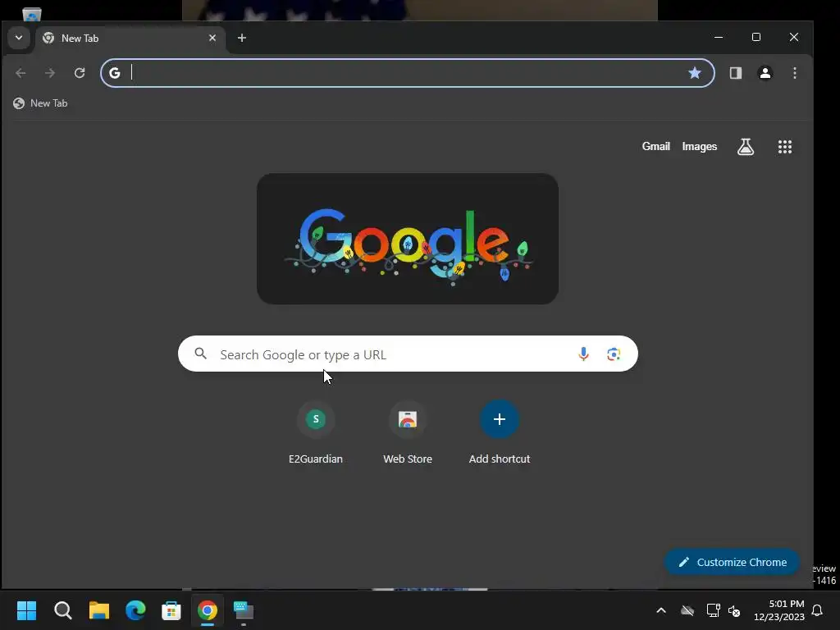This screenshot has width=840, height=630.
Task: Click the Search Google or type URL box
Action: pyautogui.click(x=408, y=354)
